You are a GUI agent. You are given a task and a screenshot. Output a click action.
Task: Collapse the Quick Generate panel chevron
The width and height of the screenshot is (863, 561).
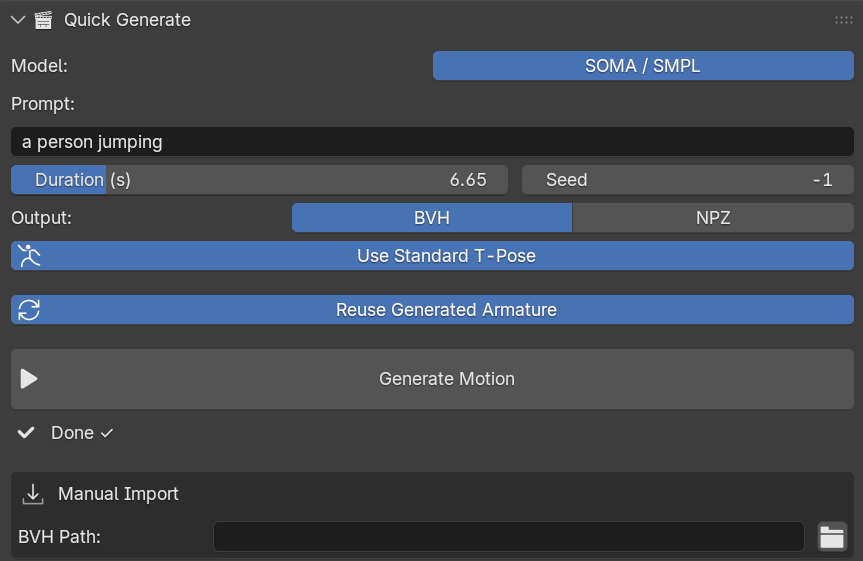[18, 20]
